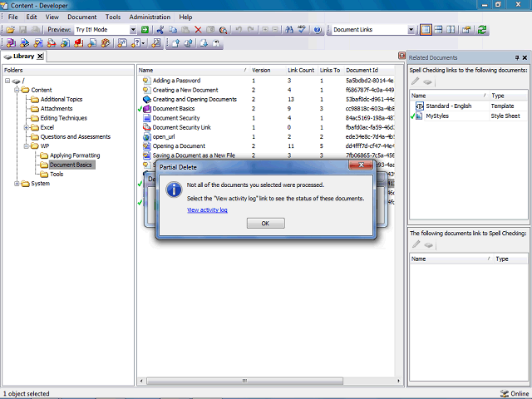Select the single-pane layout icon
Image resolution: width=532 pixels, height=399 pixels.
tap(426, 30)
